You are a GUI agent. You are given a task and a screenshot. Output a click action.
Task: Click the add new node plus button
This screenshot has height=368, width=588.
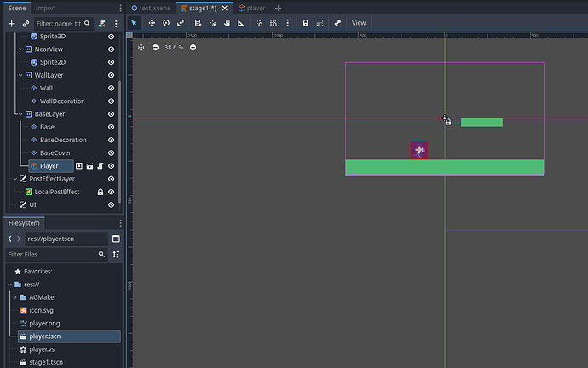[11, 24]
